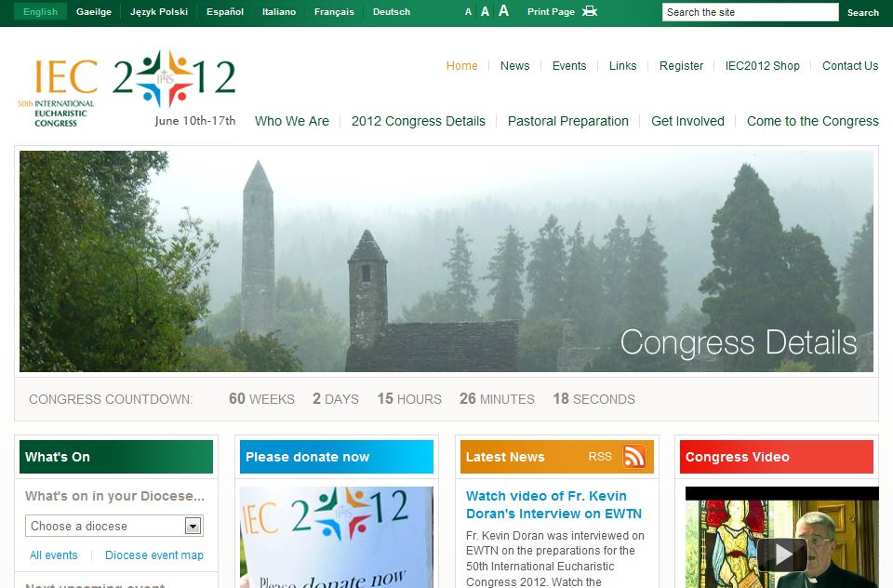Click the Search button
This screenshot has height=588, width=893.
(862, 12)
